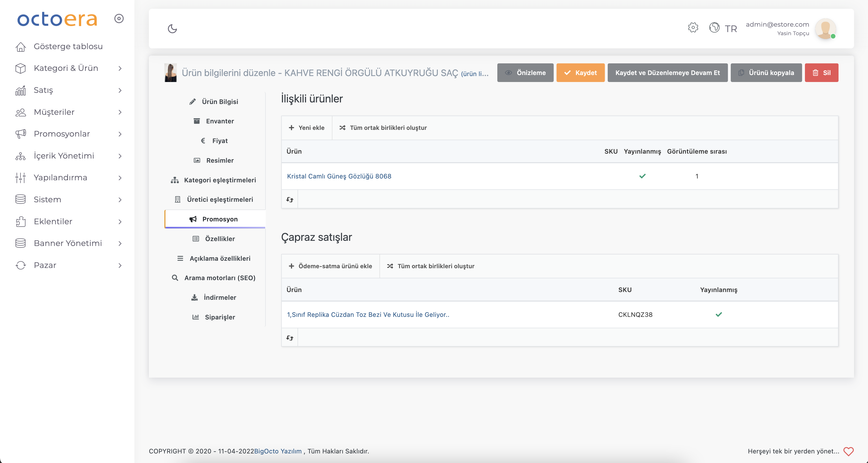Viewport: 868px width, 463px height.
Task: Expand the Banner Yönetimi menu
Action: coord(67,243)
